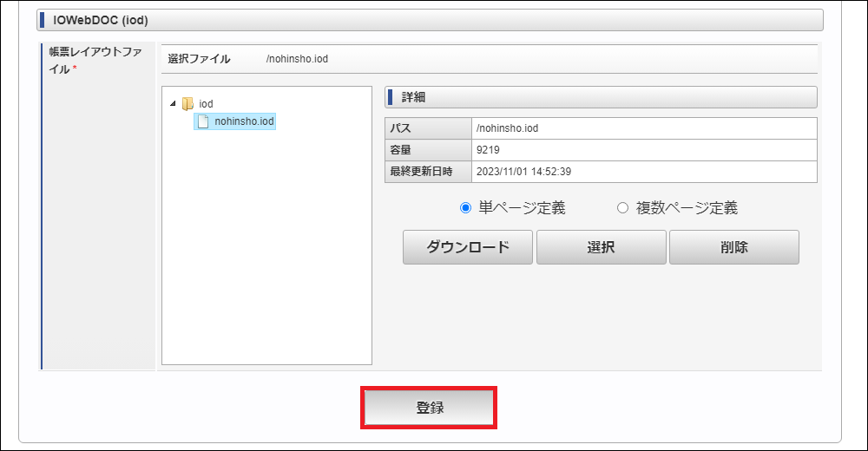Click the size value 9219
The height and width of the screenshot is (451, 868).
click(x=488, y=150)
